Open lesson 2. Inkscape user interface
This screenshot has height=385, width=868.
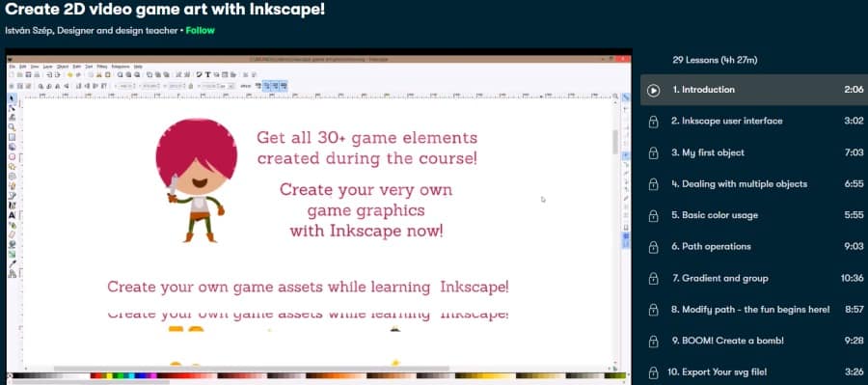pyautogui.click(x=754, y=121)
